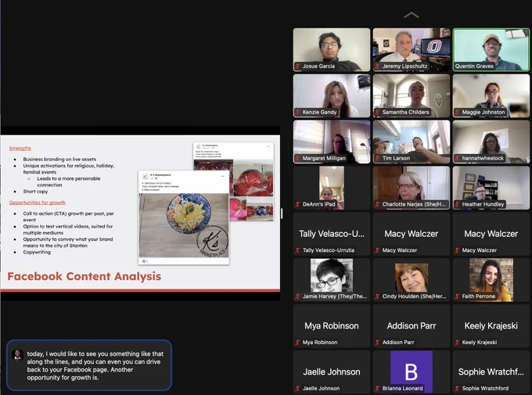Click Addison Parr's muted microphone icon

(x=377, y=343)
